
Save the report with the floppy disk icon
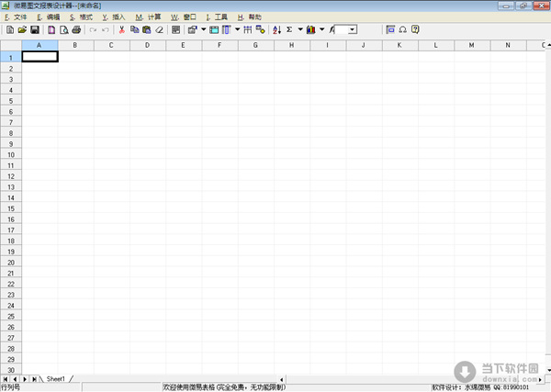(x=34, y=29)
